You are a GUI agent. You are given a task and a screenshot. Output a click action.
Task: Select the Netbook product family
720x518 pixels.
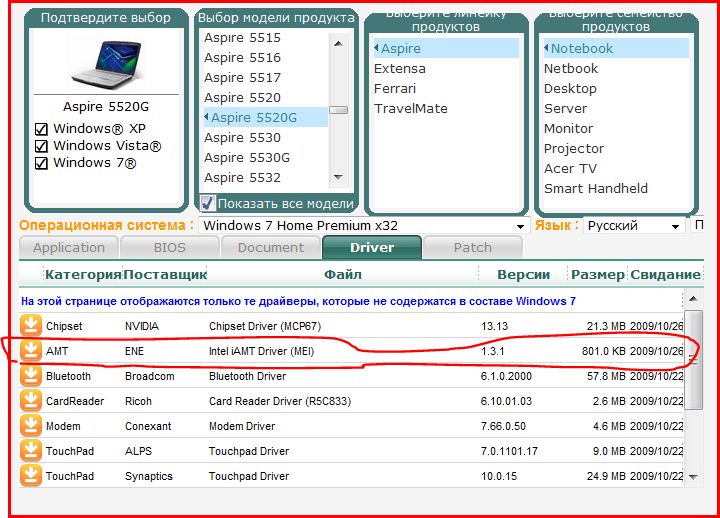(571, 68)
